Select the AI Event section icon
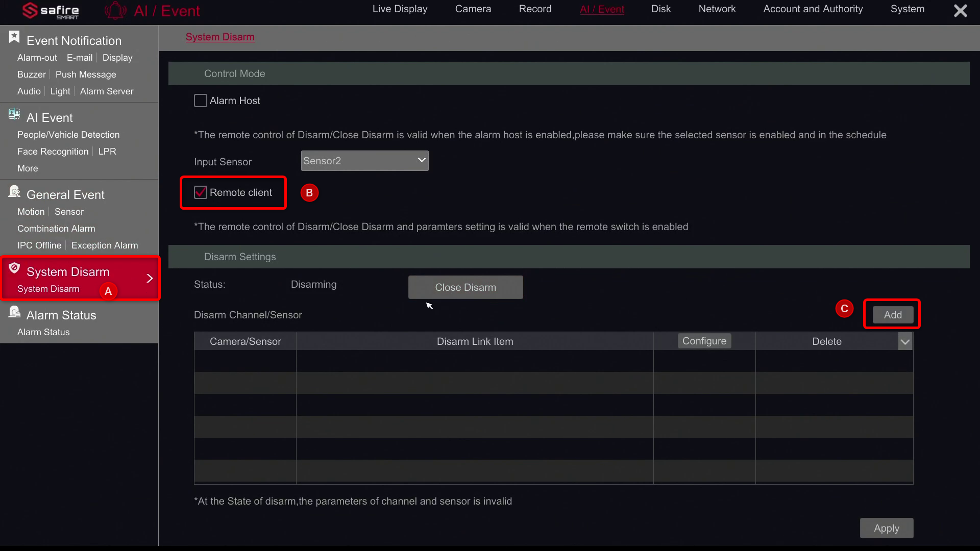Screen dimensions: 980x551 pos(14,114)
